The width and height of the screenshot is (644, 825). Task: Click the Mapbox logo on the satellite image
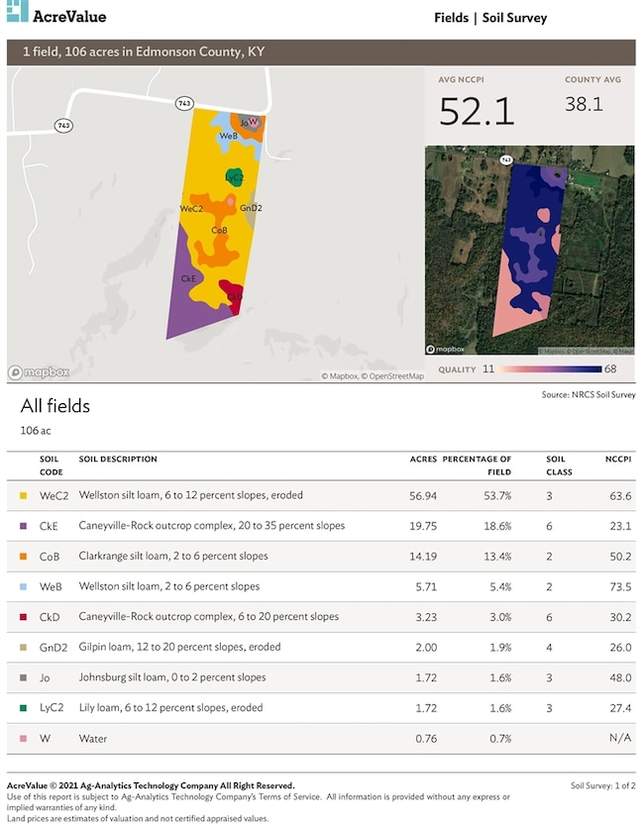(446, 349)
